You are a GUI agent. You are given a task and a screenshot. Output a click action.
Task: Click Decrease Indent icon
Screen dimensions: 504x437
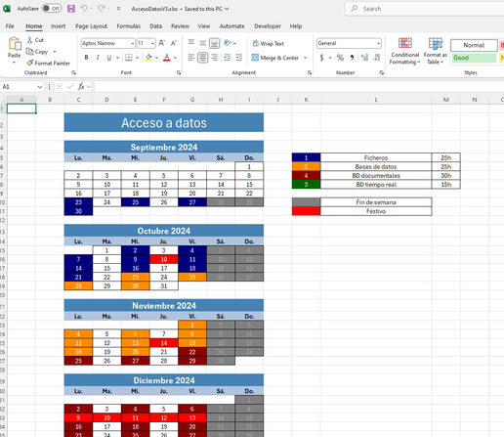228,58
